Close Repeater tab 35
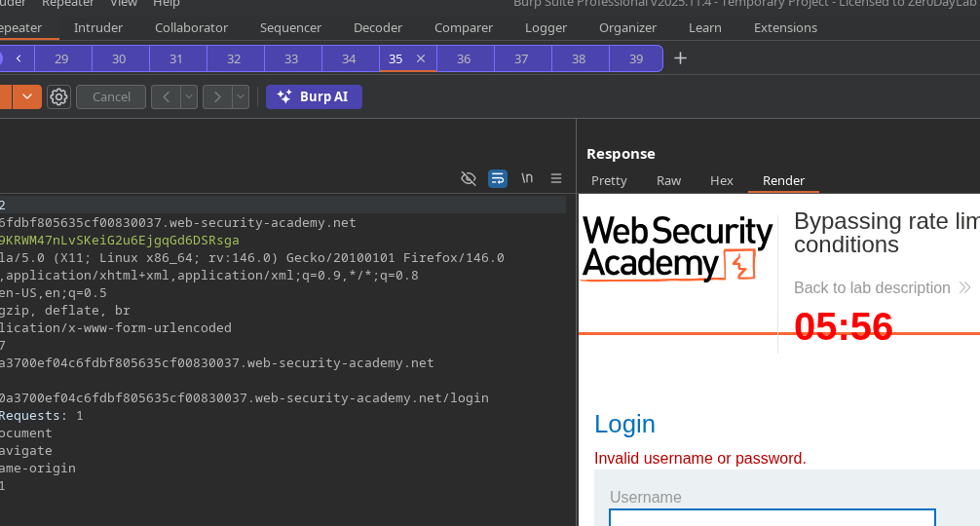The width and height of the screenshot is (980, 526). [421, 58]
